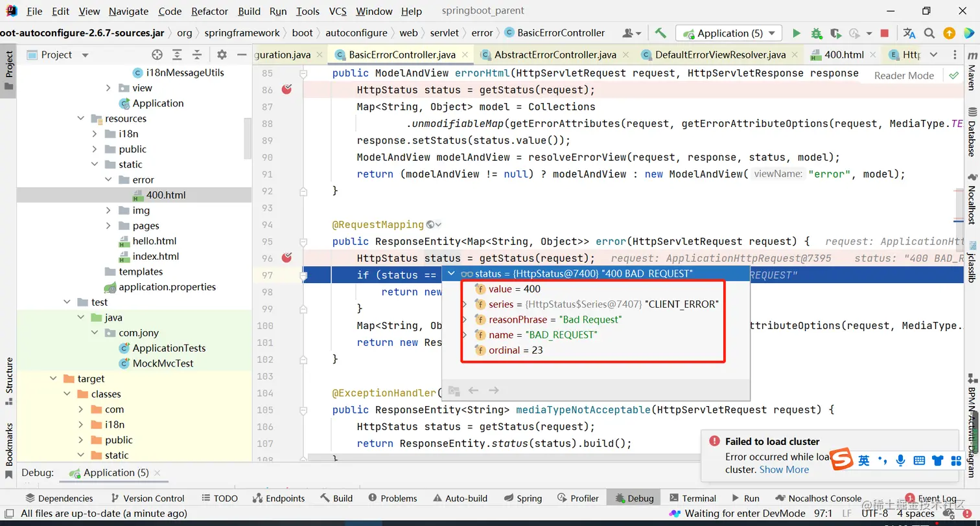Click the UTF-8 encoding in status bar
The width and height of the screenshot is (980, 526).
pyautogui.click(x=875, y=514)
